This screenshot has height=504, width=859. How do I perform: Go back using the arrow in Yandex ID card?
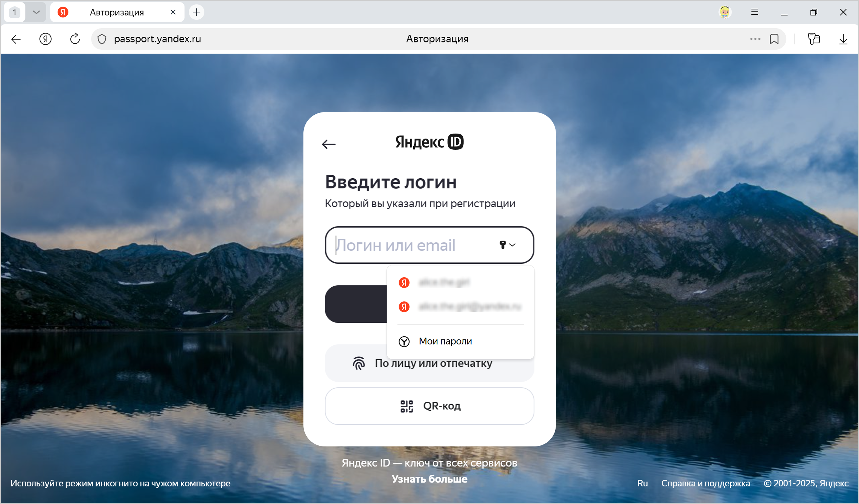[x=329, y=144]
